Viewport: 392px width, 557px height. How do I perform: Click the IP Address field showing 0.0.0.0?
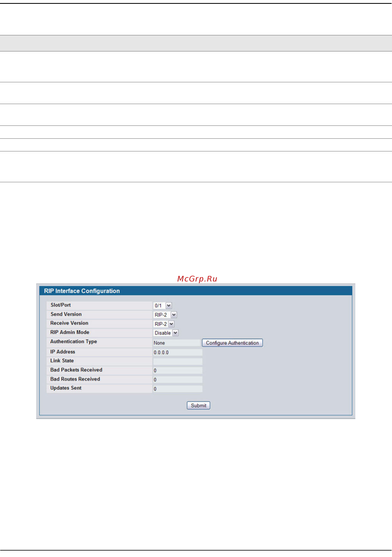click(x=178, y=352)
